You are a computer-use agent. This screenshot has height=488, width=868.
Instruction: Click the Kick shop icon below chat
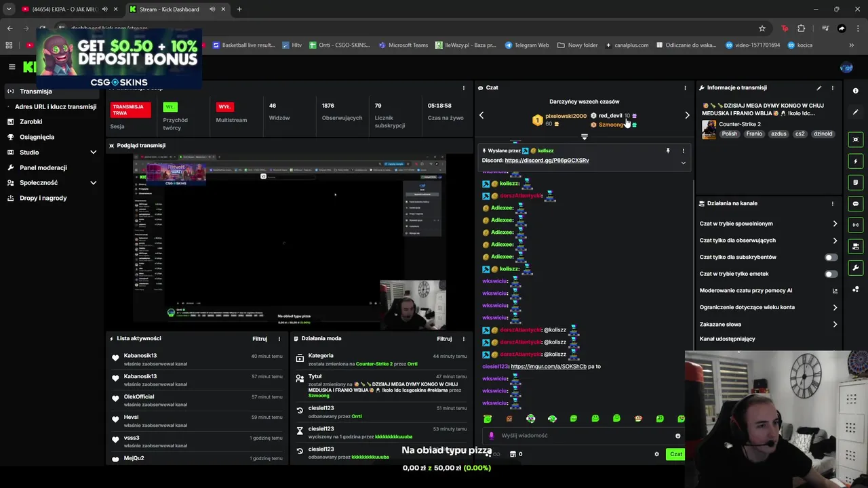click(x=513, y=454)
